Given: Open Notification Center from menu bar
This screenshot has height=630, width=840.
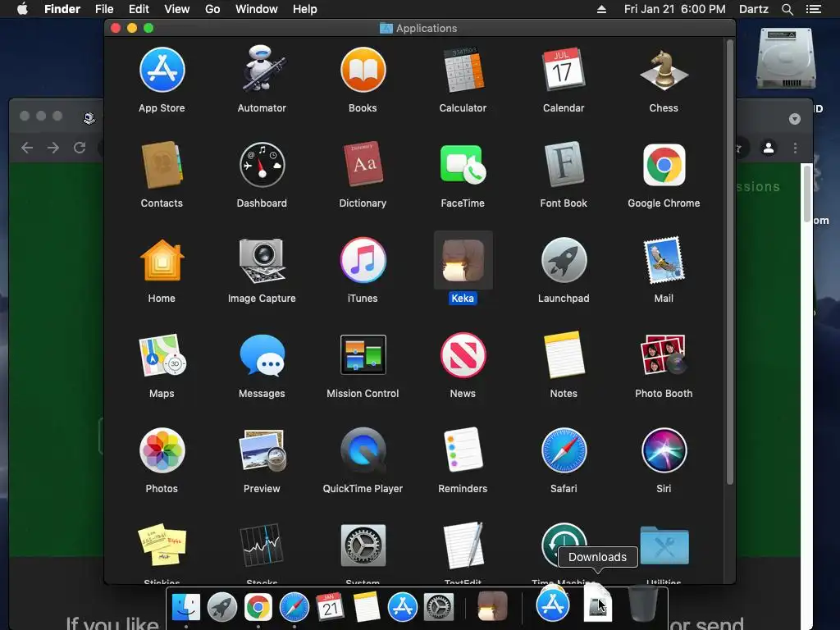Looking at the screenshot, I should pos(813,9).
